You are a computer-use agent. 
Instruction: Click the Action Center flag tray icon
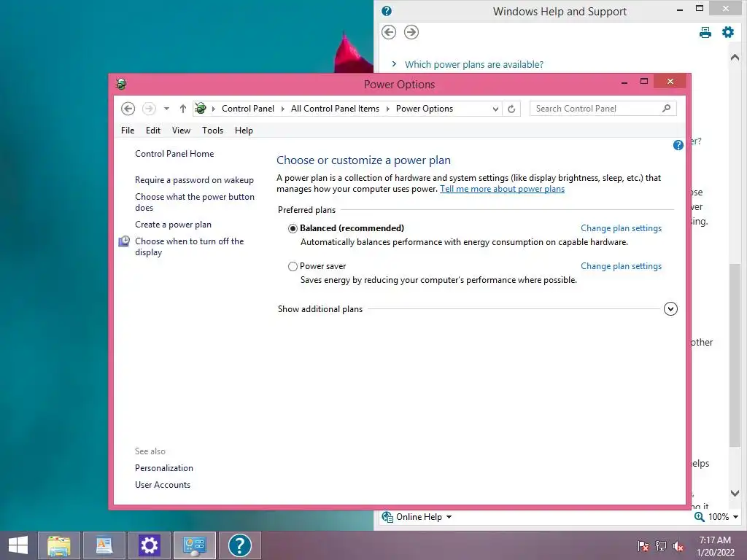click(643, 546)
